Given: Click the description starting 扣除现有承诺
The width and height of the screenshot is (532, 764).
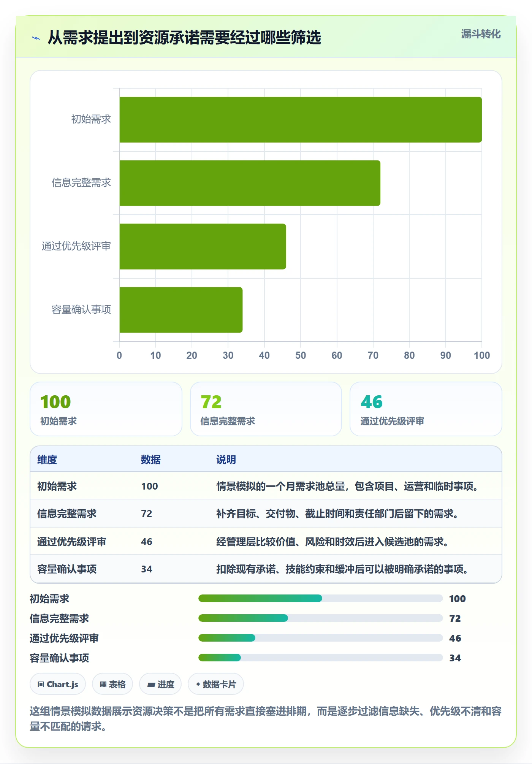Looking at the screenshot, I should tap(342, 569).
